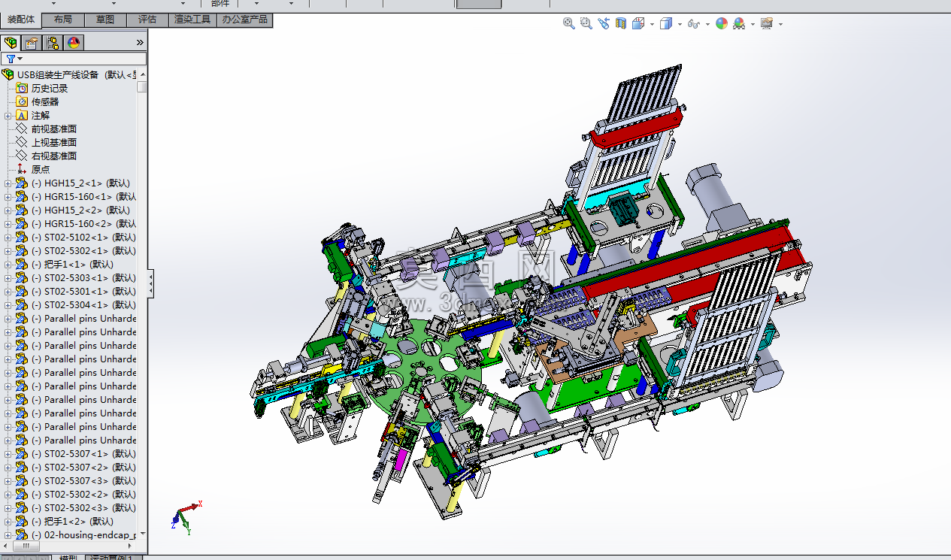Open the FeatureManager design tree tab icon
This screenshot has height=560, width=951.
pos(11,43)
